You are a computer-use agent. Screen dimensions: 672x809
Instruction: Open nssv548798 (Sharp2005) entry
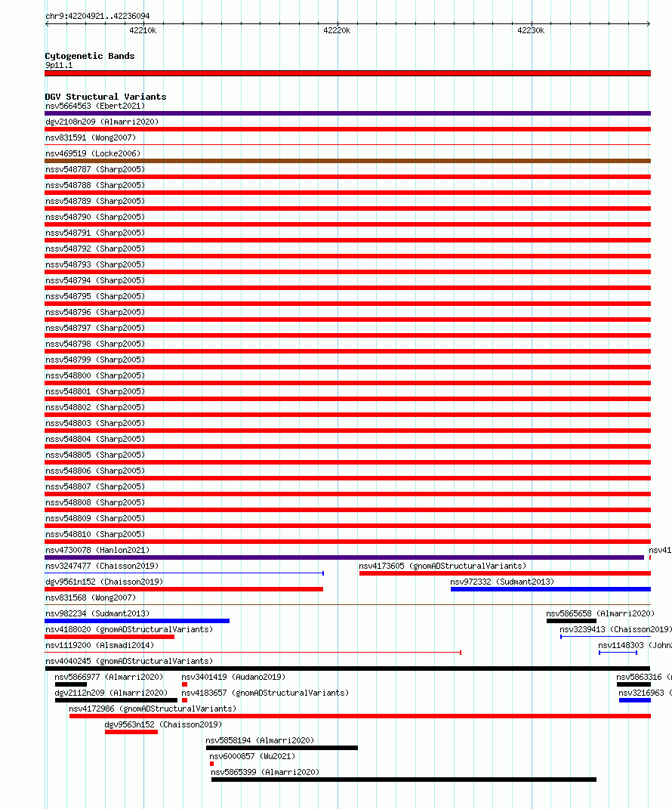click(x=95, y=344)
